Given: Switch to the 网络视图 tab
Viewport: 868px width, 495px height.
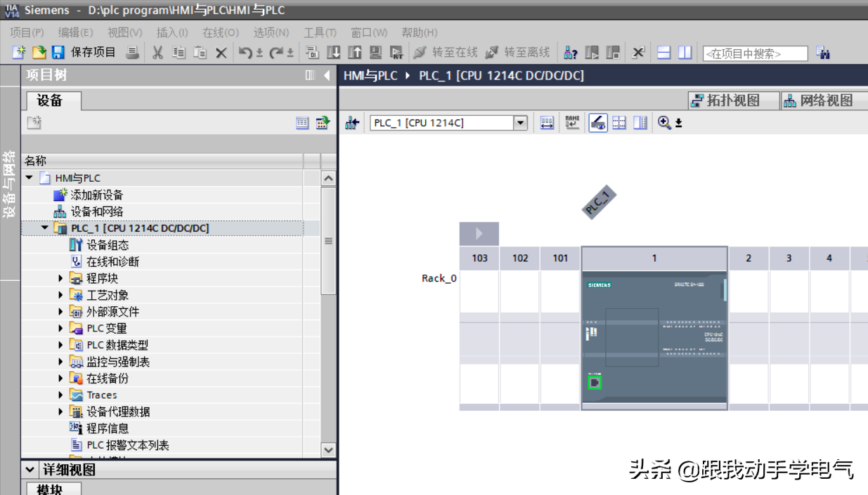Looking at the screenshot, I should coord(818,100).
